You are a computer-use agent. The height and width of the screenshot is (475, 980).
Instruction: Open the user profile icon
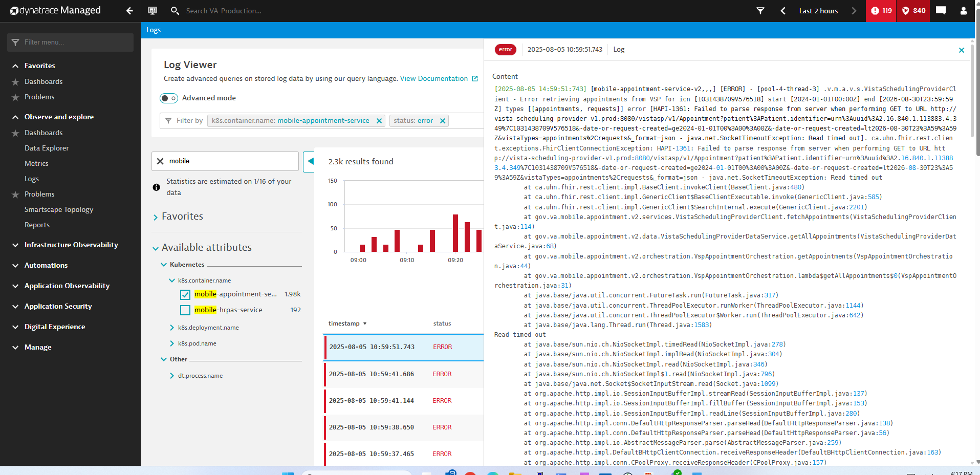(964, 10)
